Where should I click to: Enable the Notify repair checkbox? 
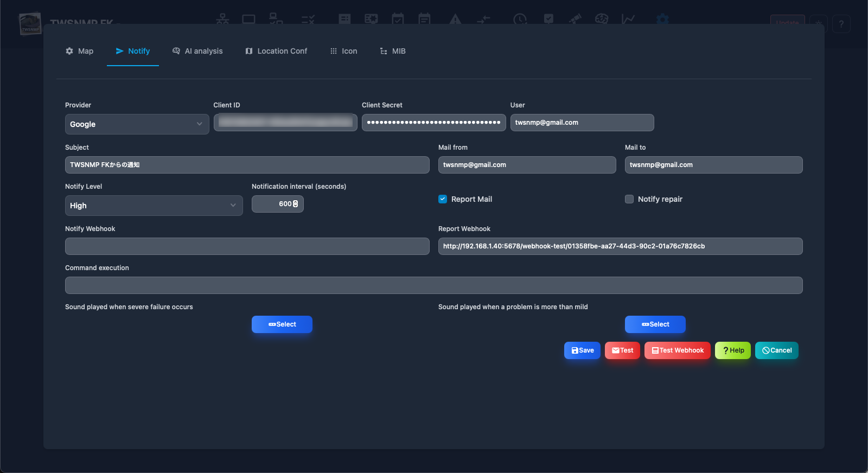coord(629,199)
